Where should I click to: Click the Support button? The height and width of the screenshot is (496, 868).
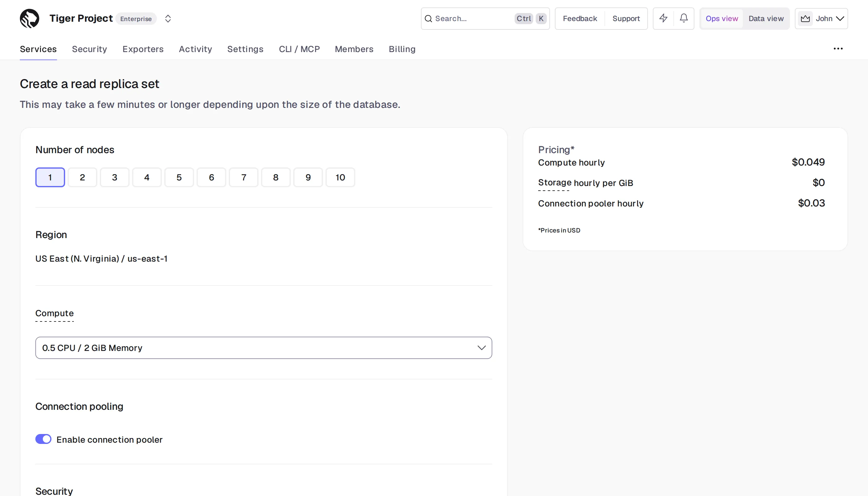click(x=626, y=19)
